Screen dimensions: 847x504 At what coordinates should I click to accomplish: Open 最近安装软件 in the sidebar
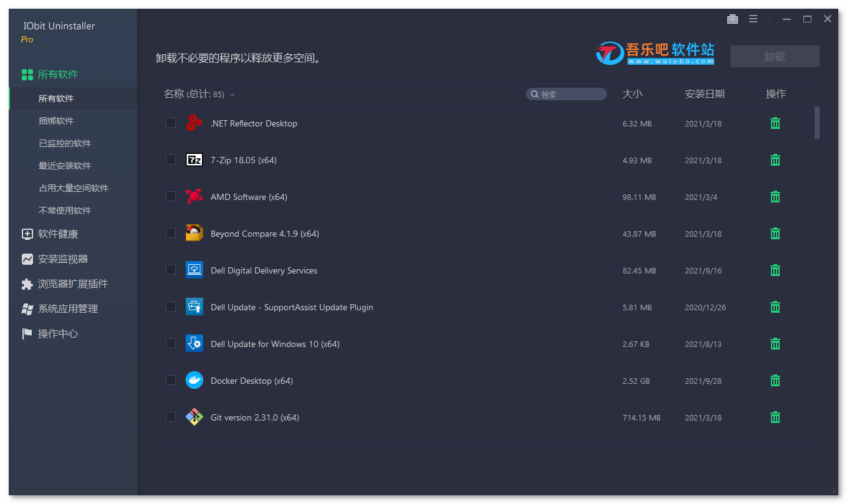(73, 166)
